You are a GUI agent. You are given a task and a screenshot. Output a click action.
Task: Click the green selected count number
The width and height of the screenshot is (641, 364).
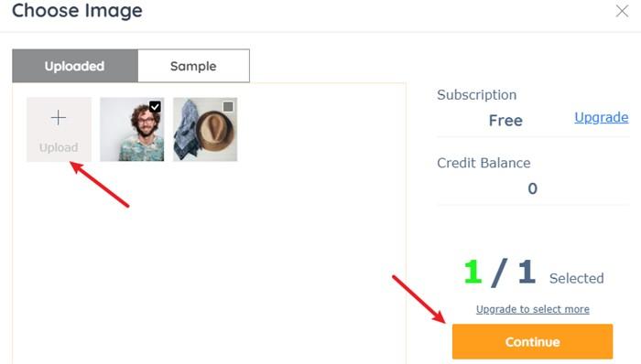pyautogui.click(x=473, y=272)
